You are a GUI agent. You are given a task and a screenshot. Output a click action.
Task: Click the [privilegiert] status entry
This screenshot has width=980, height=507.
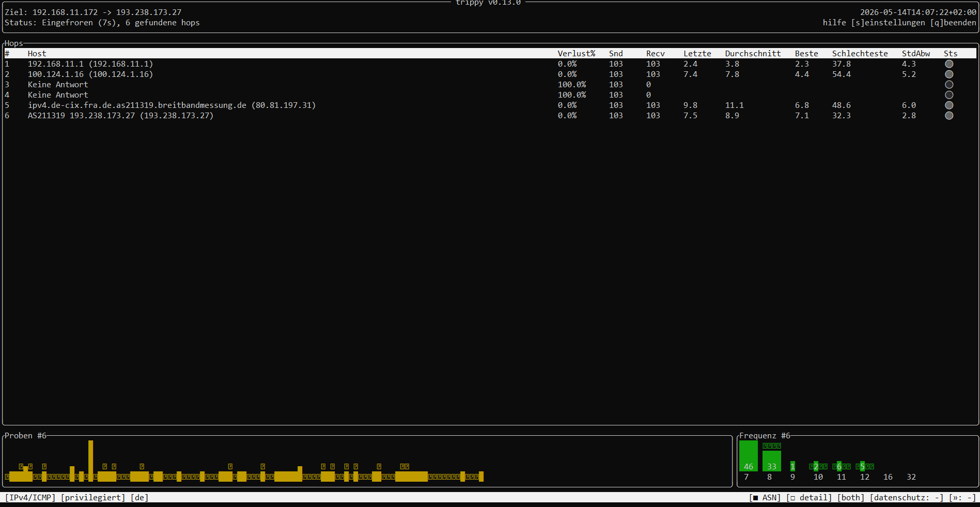click(93, 498)
